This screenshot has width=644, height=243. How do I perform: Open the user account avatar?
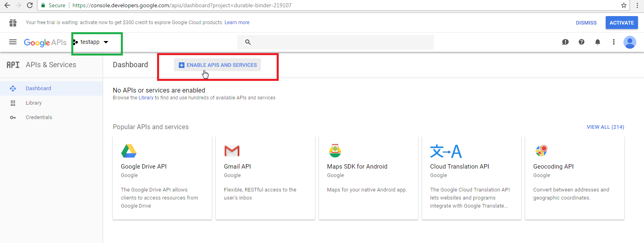pos(630,42)
